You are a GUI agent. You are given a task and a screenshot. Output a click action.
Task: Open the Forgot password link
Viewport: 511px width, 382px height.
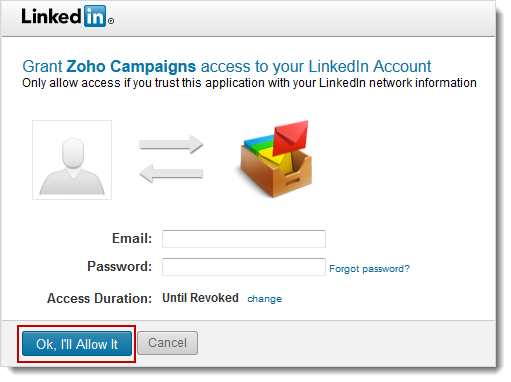[369, 269]
